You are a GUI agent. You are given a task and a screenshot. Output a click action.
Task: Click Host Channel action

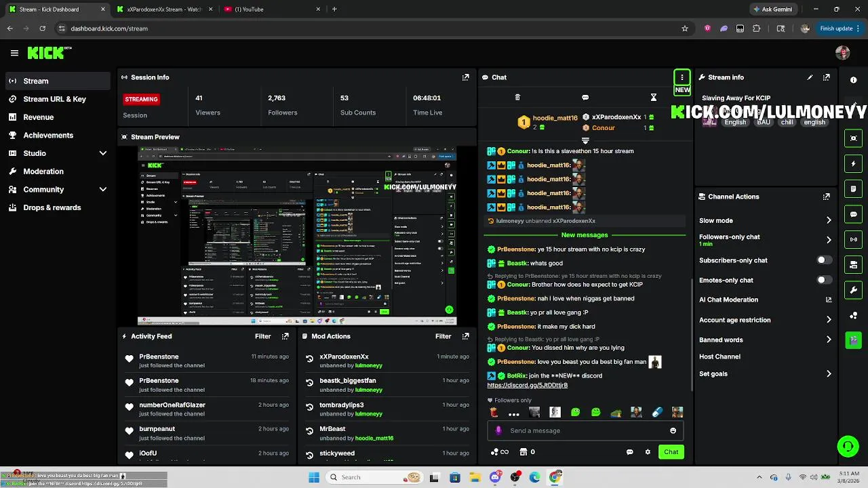719,357
